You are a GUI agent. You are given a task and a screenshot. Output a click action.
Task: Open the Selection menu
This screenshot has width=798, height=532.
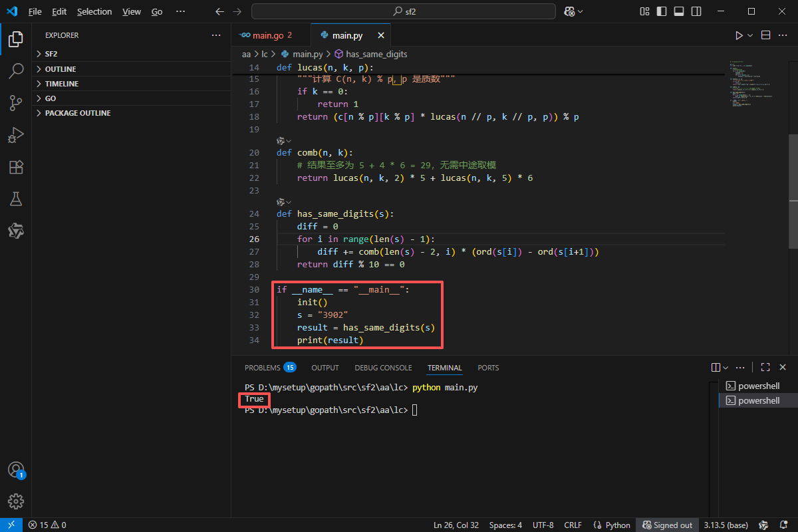point(94,11)
